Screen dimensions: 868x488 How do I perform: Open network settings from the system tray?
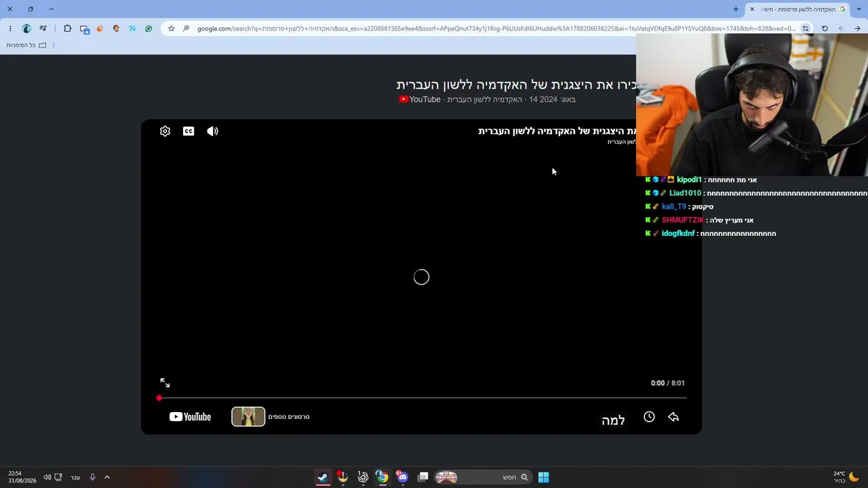click(x=58, y=477)
